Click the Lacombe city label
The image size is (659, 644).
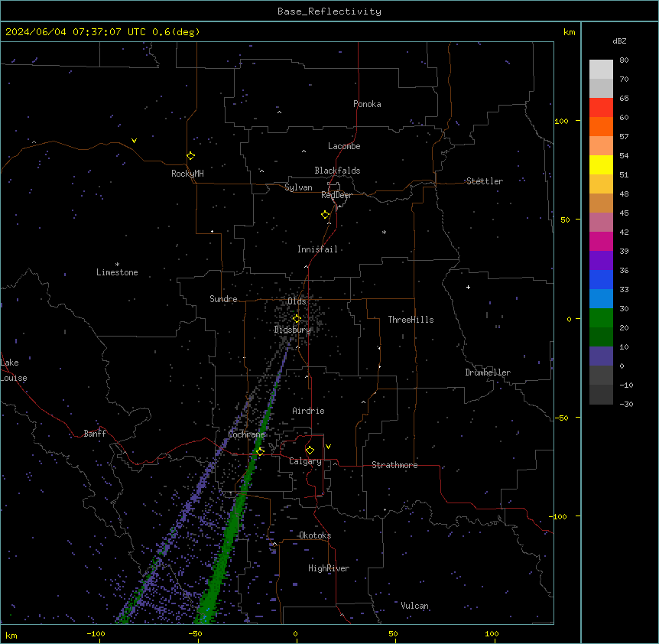[x=344, y=146]
